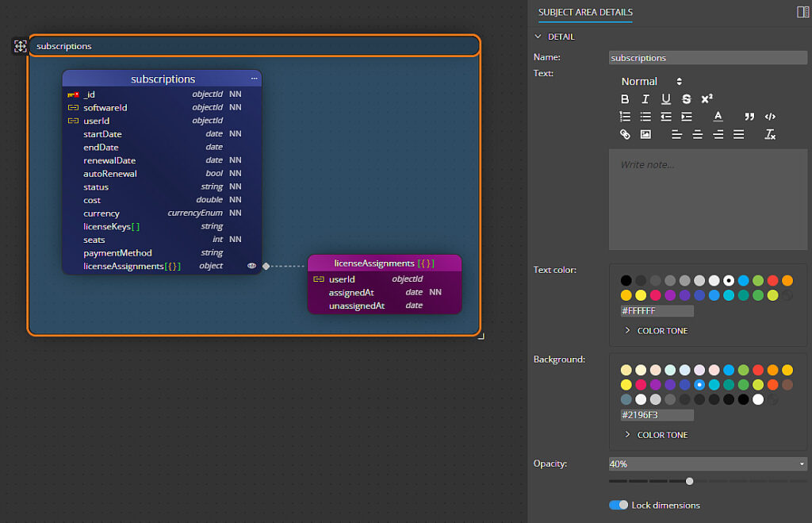Toggle visibility eye on licenseAssignments field
Screen dimensions: 812x523
[x=251, y=266]
